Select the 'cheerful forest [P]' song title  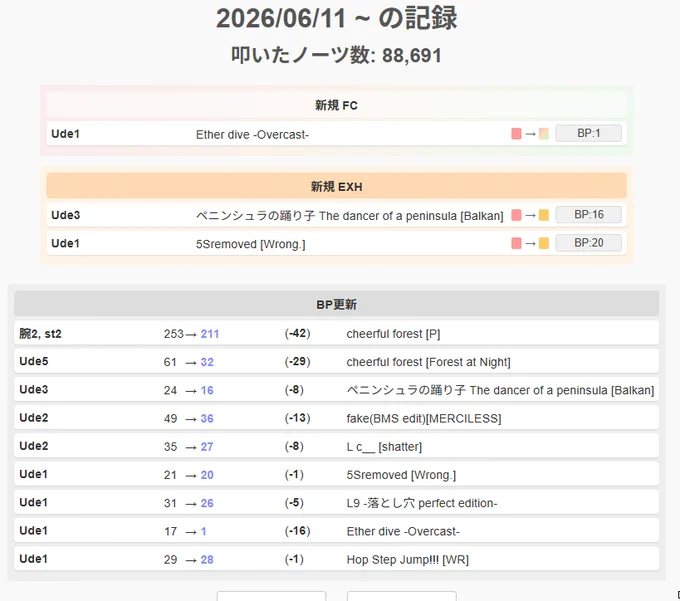(393, 334)
